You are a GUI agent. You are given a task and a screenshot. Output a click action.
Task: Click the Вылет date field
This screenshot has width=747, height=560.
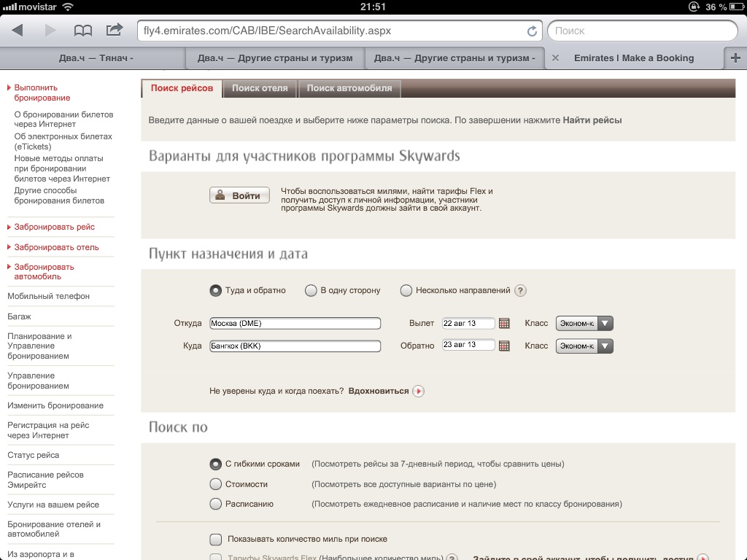468,323
